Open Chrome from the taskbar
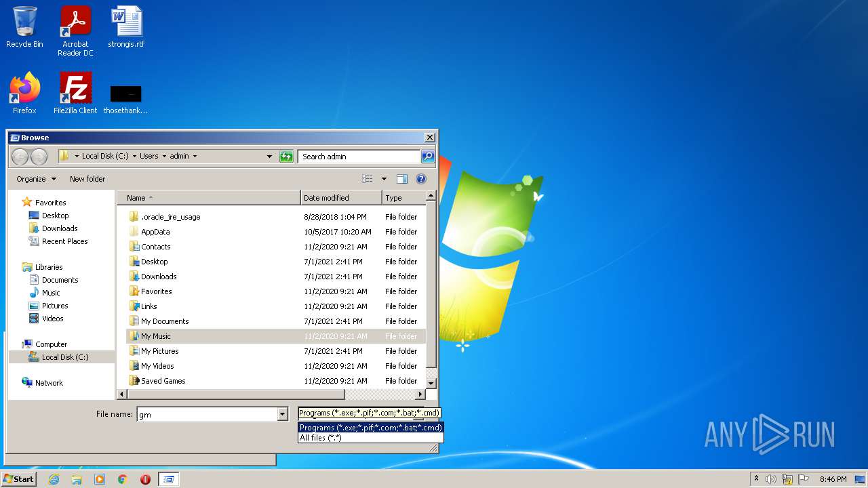 coord(123,479)
